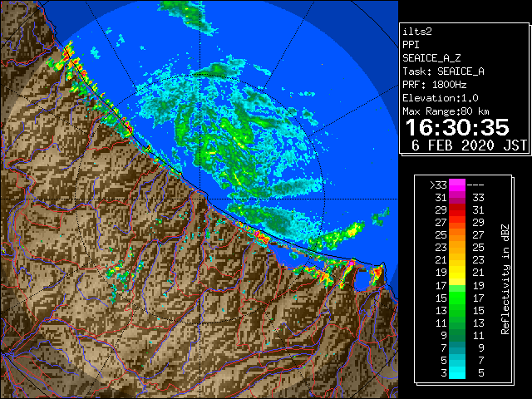Click the '>33' legend label
532x399 pixels.
438,185
